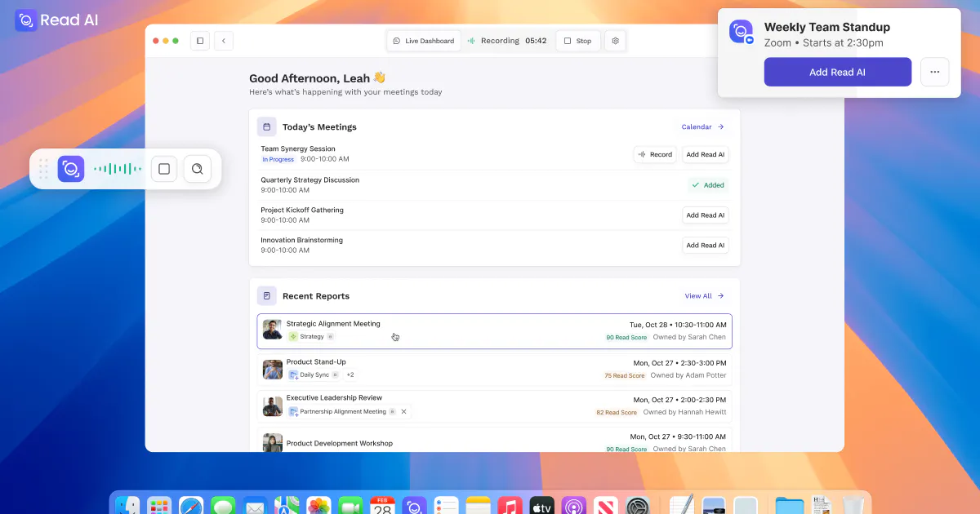Click the Read AI logo at top left
The image size is (980, 514).
point(56,20)
